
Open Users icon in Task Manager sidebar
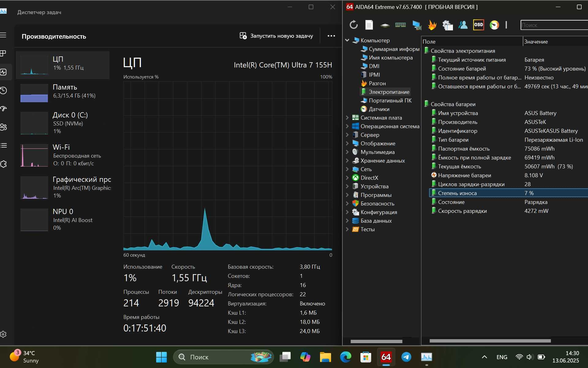click(x=3, y=127)
